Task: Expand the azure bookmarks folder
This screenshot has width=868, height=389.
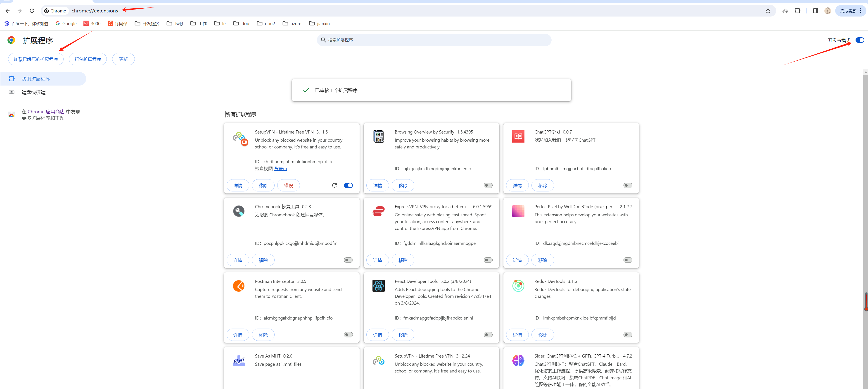Action: [x=292, y=24]
